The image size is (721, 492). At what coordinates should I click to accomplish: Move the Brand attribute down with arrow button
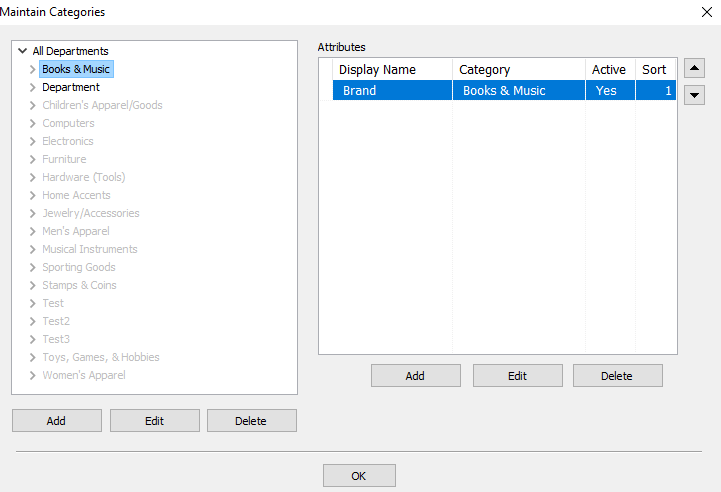point(694,95)
